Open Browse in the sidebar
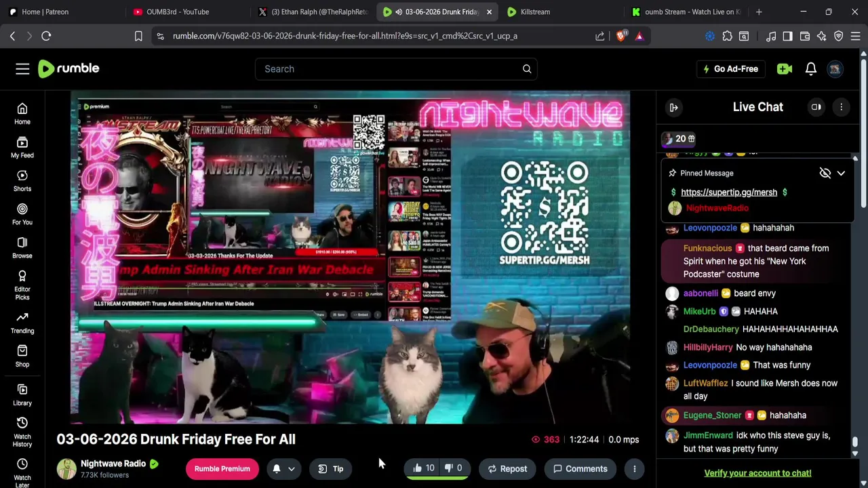 [22, 248]
